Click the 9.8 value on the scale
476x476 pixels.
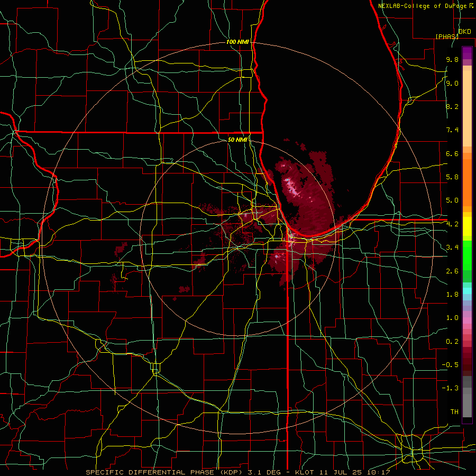pyautogui.click(x=452, y=60)
